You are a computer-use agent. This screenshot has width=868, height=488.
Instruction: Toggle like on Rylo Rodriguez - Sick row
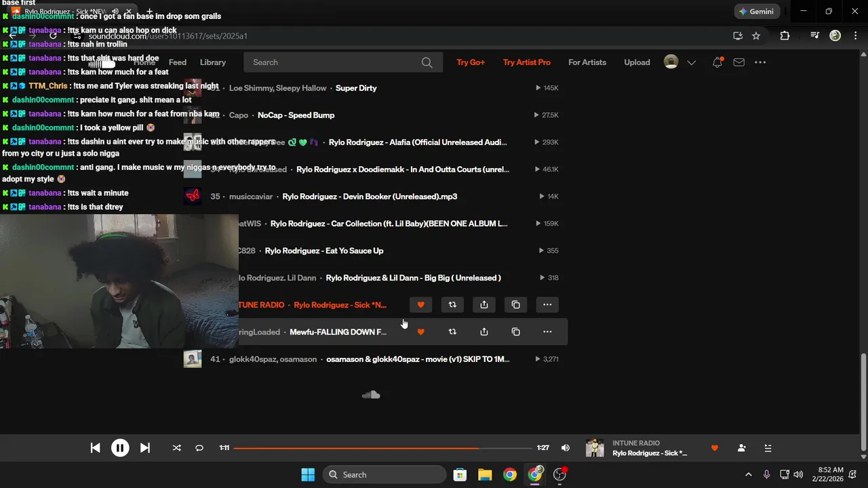[420, 305]
